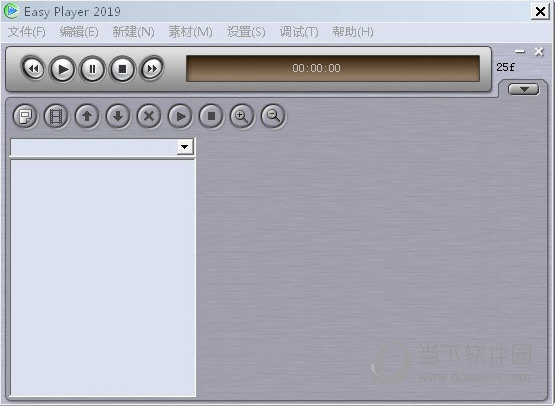Click the rewind playback button

(x=33, y=69)
